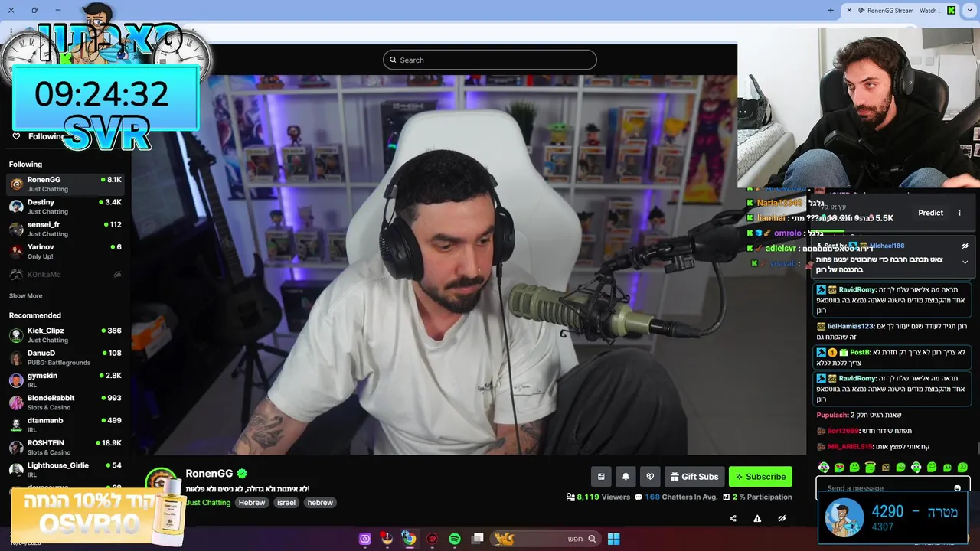Viewport: 980px width, 551px height.
Task: Open Spotify from the taskbar
Action: (x=455, y=539)
